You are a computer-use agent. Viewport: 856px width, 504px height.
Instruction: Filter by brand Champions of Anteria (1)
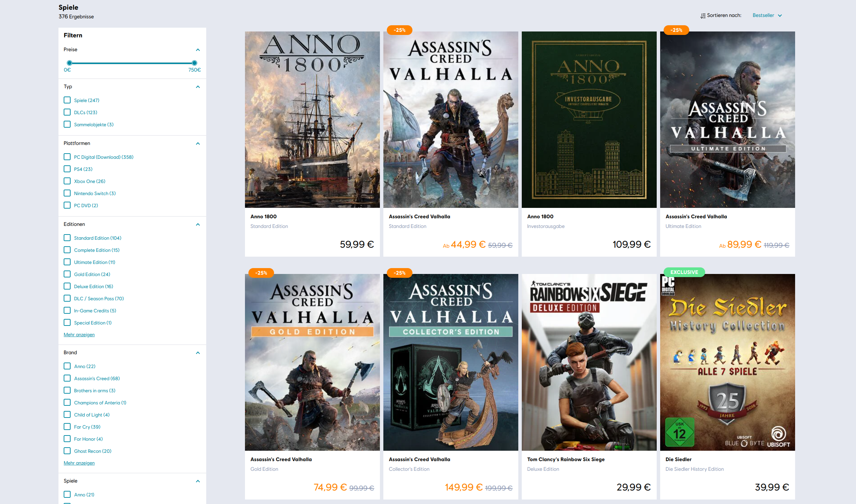pos(67,402)
